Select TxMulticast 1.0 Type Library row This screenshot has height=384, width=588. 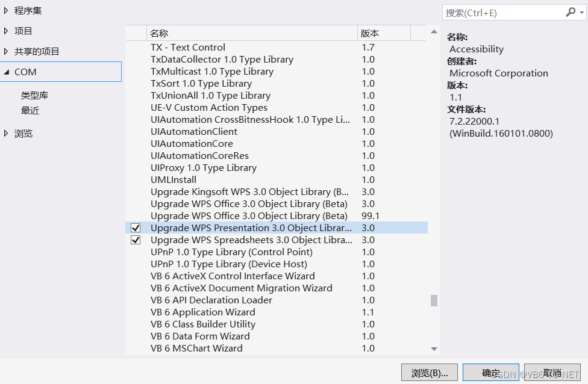tap(277, 71)
